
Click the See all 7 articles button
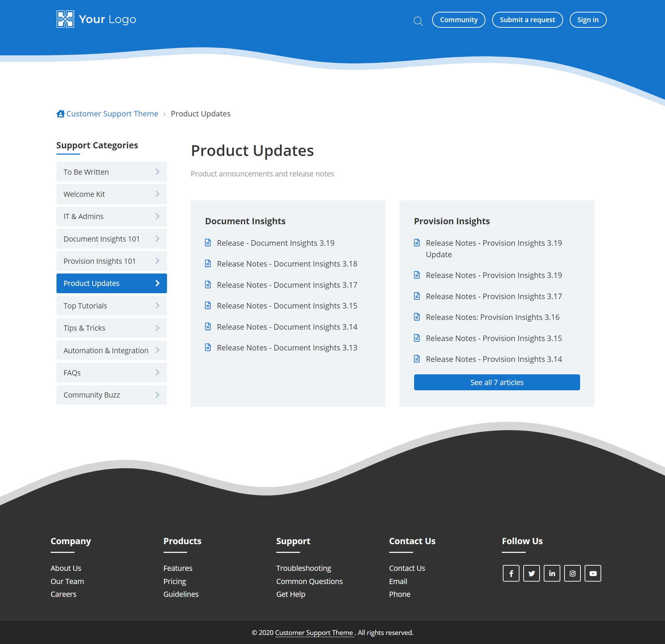point(497,382)
